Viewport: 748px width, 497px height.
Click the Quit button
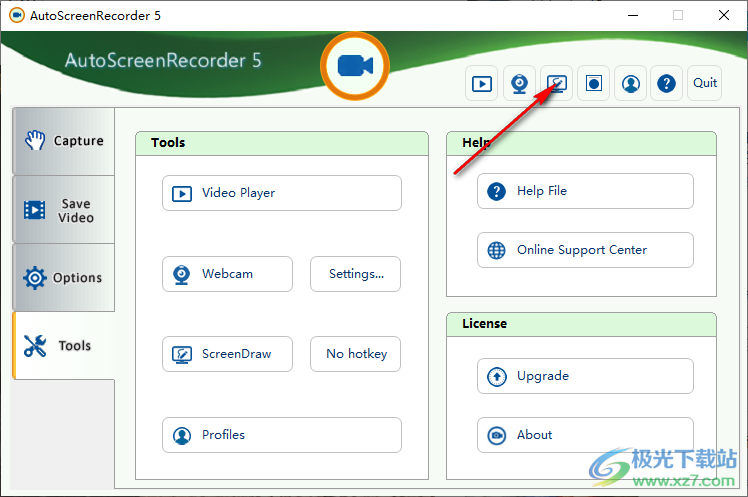click(x=705, y=83)
